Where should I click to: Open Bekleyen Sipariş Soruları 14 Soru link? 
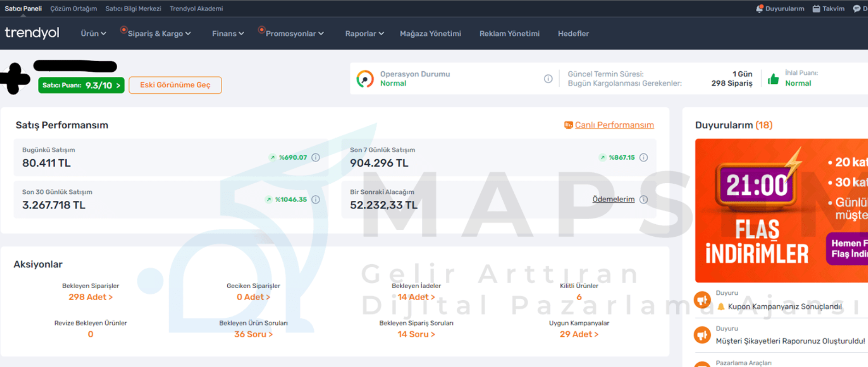click(416, 334)
